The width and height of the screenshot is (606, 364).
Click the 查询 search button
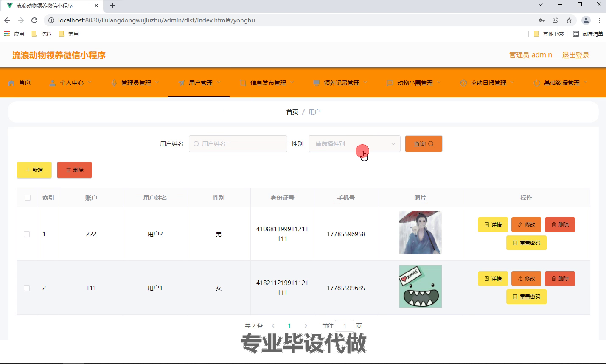coord(424,144)
